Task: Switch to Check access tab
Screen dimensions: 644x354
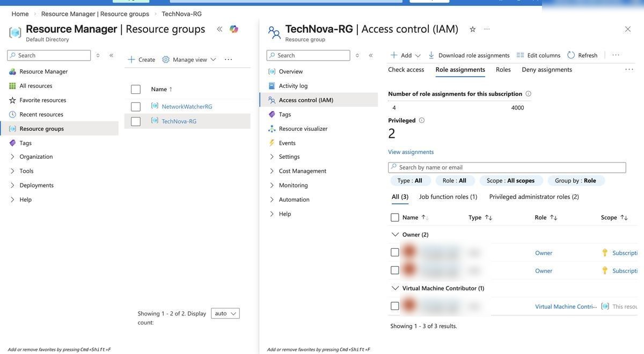Action: pyautogui.click(x=406, y=69)
